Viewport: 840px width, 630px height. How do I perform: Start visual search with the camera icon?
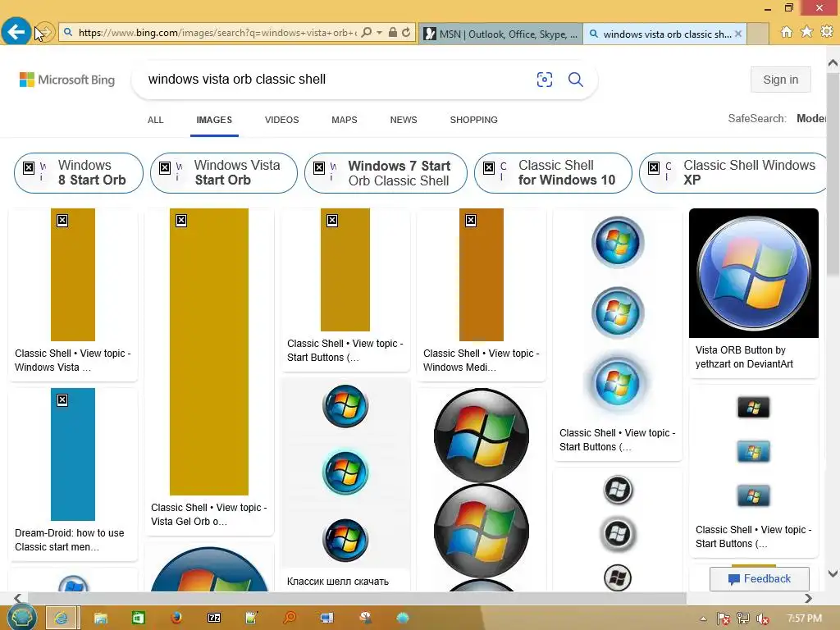click(x=545, y=80)
